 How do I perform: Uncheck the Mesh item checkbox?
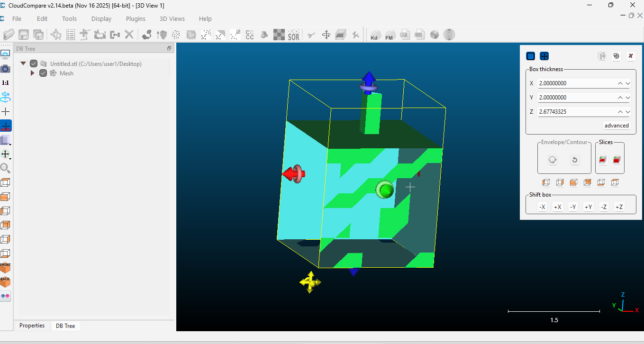43,73
